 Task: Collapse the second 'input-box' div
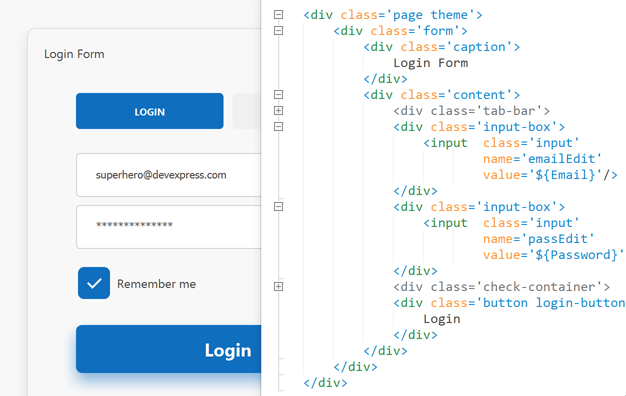279,206
